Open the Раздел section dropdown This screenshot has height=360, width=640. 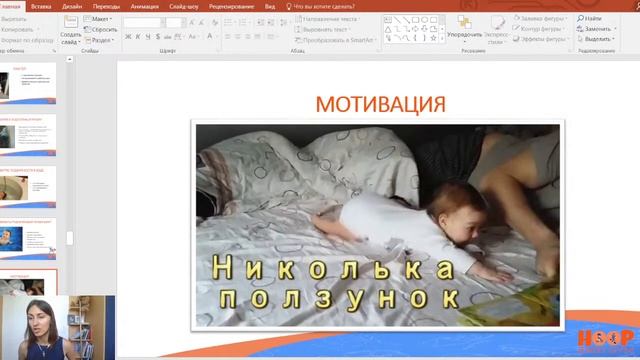100,40
